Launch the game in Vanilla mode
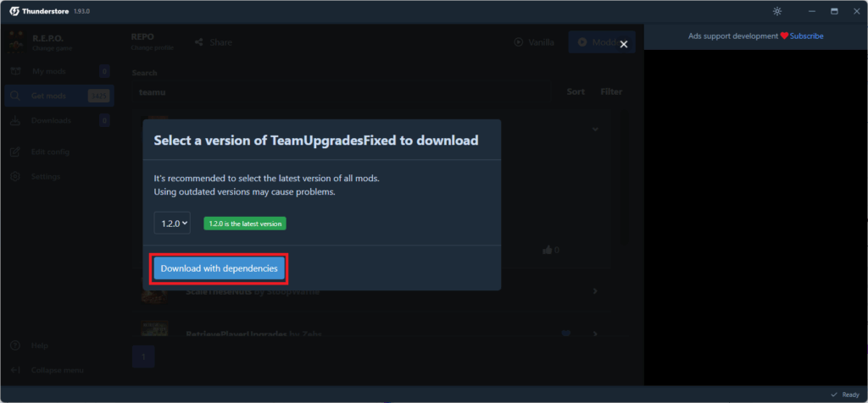The height and width of the screenshot is (403, 868). [534, 42]
